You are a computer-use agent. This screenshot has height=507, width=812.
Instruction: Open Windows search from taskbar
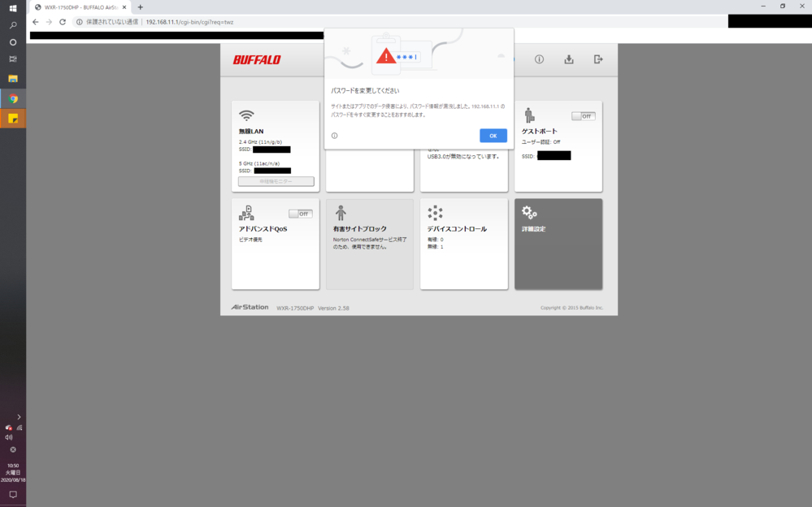[13, 25]
